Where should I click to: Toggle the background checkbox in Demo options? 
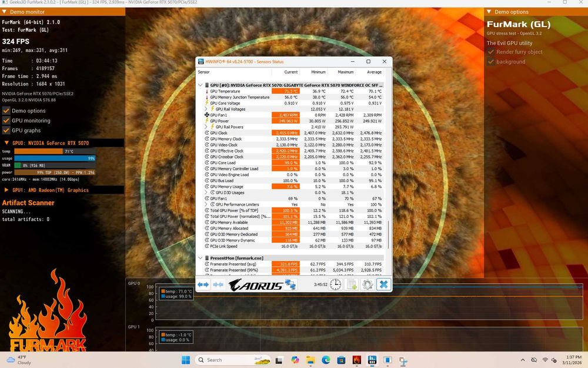490,62
